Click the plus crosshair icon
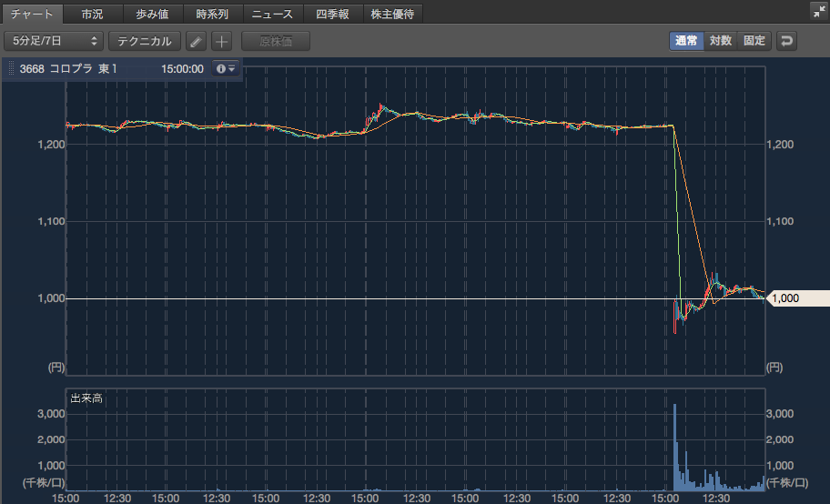This screenshot has height=504, width=830. 222,41
